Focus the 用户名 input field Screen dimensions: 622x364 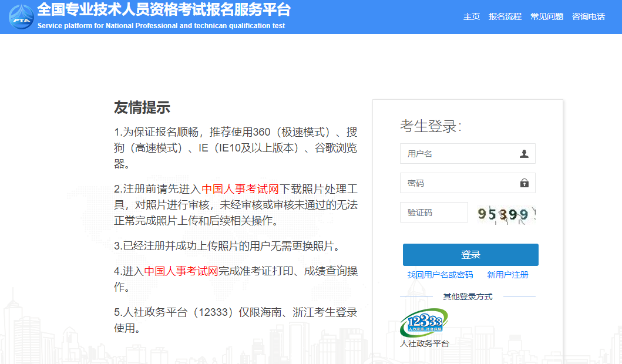tap(458, 154)
